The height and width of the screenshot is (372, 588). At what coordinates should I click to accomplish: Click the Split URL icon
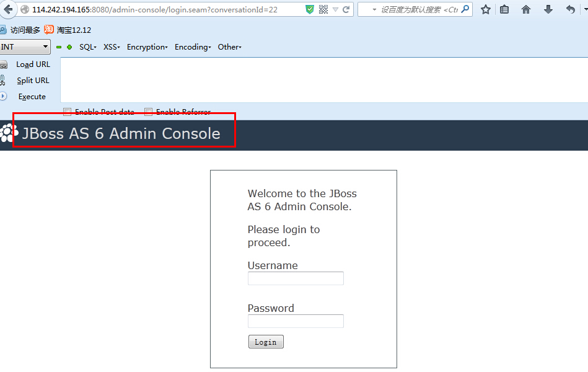[2, 81]
